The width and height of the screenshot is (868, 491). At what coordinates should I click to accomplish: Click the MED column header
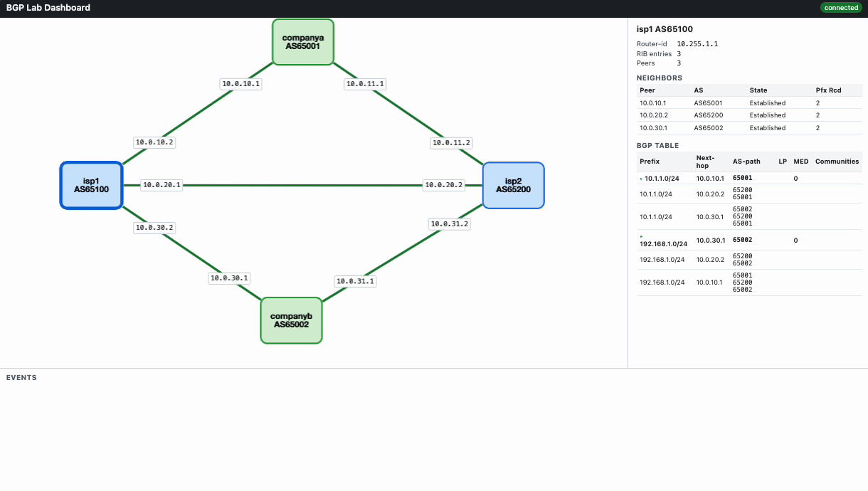800,162
